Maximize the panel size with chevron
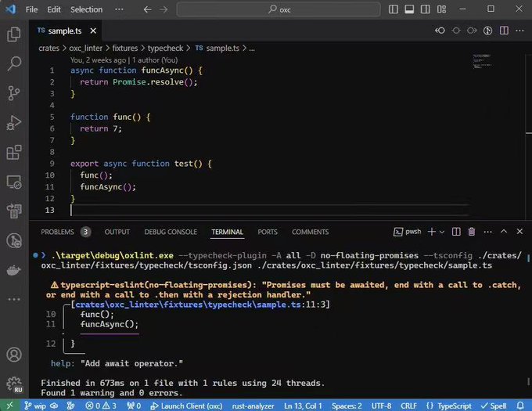 [x=504, y=232]
